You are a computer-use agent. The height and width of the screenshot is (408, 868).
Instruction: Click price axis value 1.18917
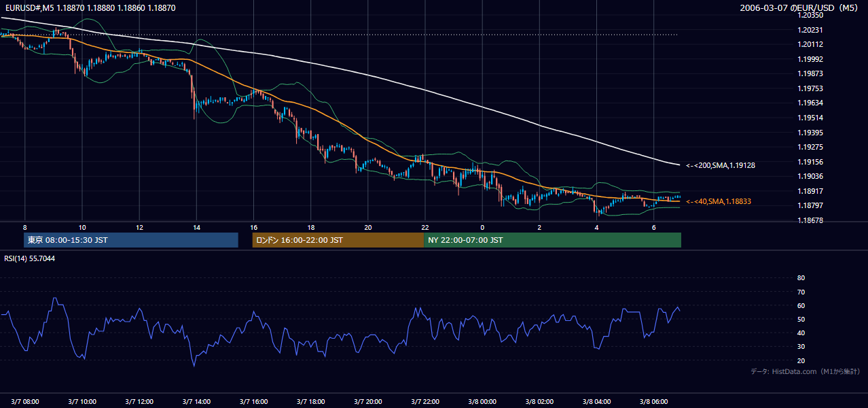pos(810,191)
